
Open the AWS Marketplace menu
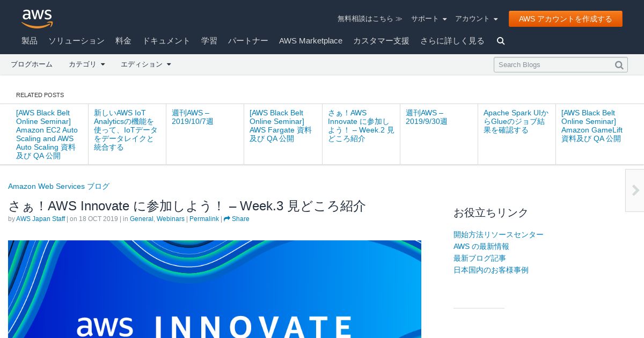coord(311,41)
